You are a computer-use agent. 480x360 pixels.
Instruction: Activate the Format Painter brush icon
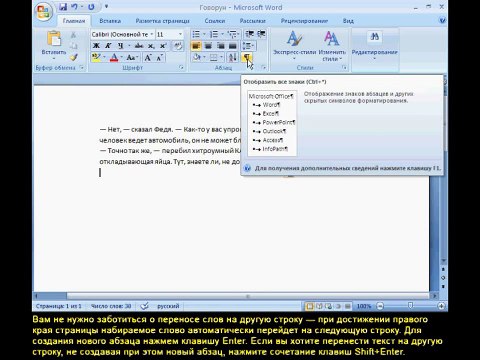pos(74,57)
